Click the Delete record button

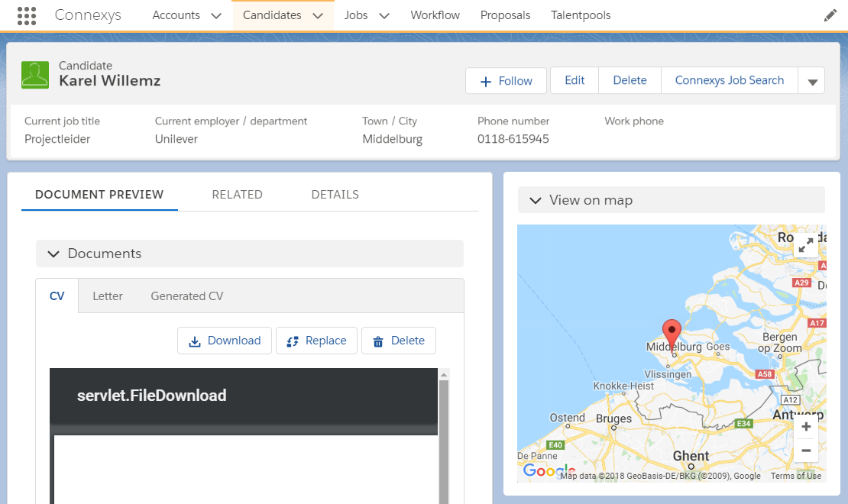coord(630,81)
